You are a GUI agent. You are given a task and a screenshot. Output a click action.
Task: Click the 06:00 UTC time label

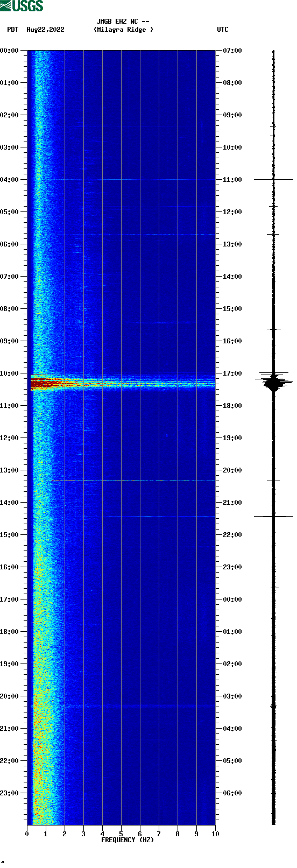coord(232,793)
